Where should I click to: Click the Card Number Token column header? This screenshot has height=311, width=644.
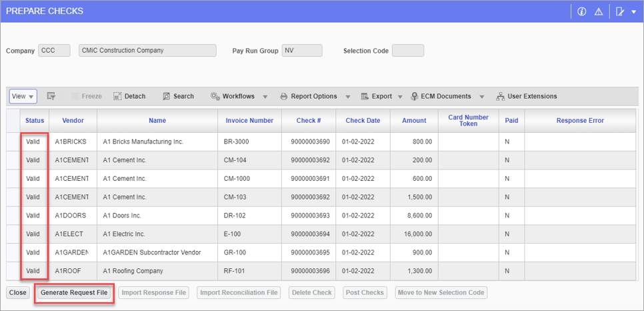(468, 121)
